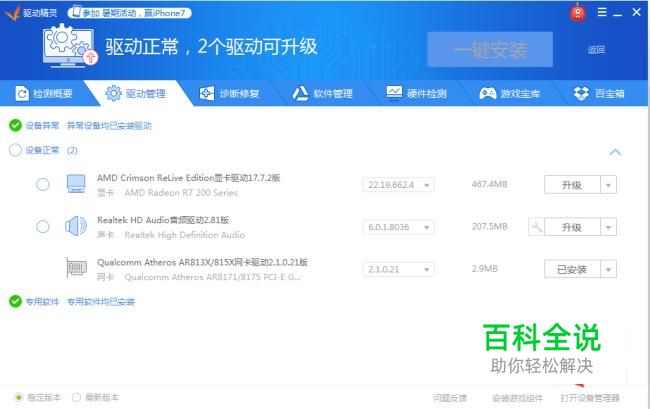
Task: Open the 2.1.0.21 version dropdown
Action: 398,269
